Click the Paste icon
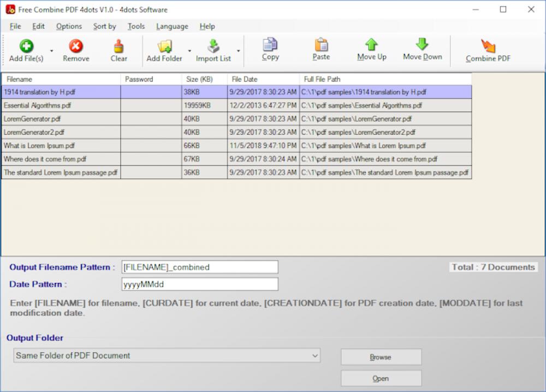 pyautogui.click(x=321, y=45)
